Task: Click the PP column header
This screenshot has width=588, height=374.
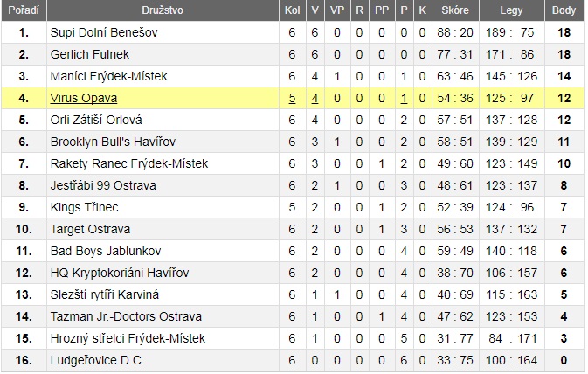Action: [382, 10]
